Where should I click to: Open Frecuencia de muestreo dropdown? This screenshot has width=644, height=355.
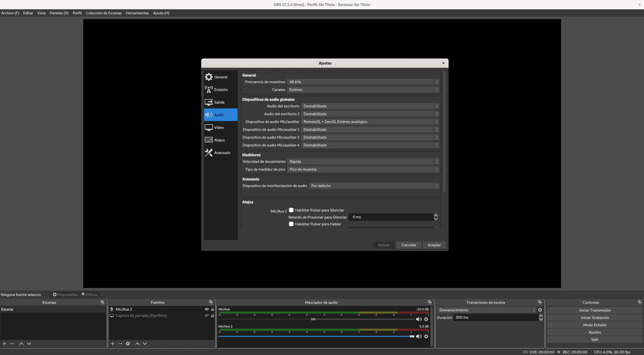click(x=363, y=82)
